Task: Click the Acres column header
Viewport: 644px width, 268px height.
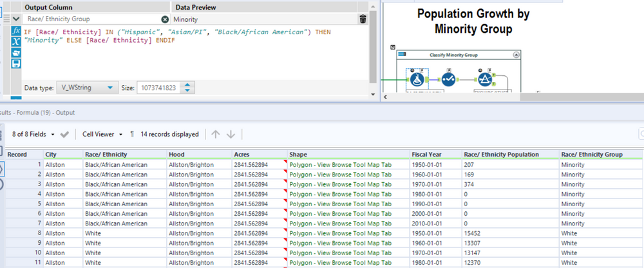Action: click(x=260, y=154)
